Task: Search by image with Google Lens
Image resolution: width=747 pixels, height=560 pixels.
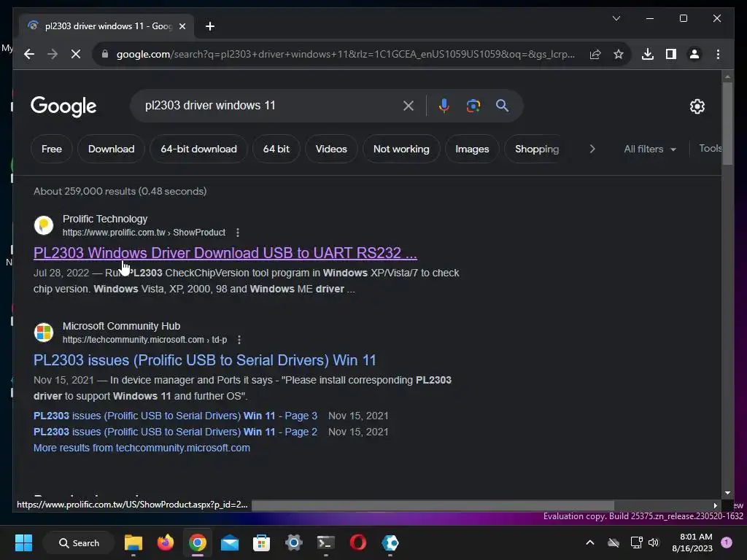Action: tap(473, 106)
